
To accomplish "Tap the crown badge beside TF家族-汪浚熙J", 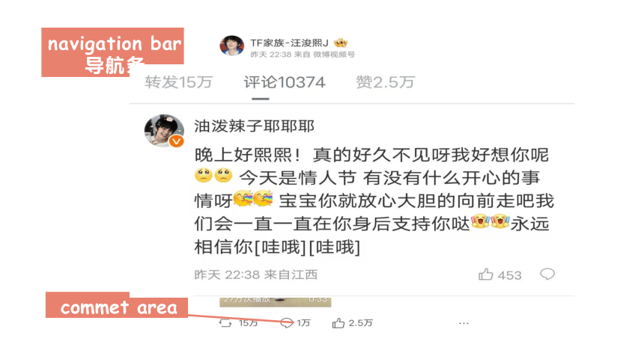I will coord(341,43).
